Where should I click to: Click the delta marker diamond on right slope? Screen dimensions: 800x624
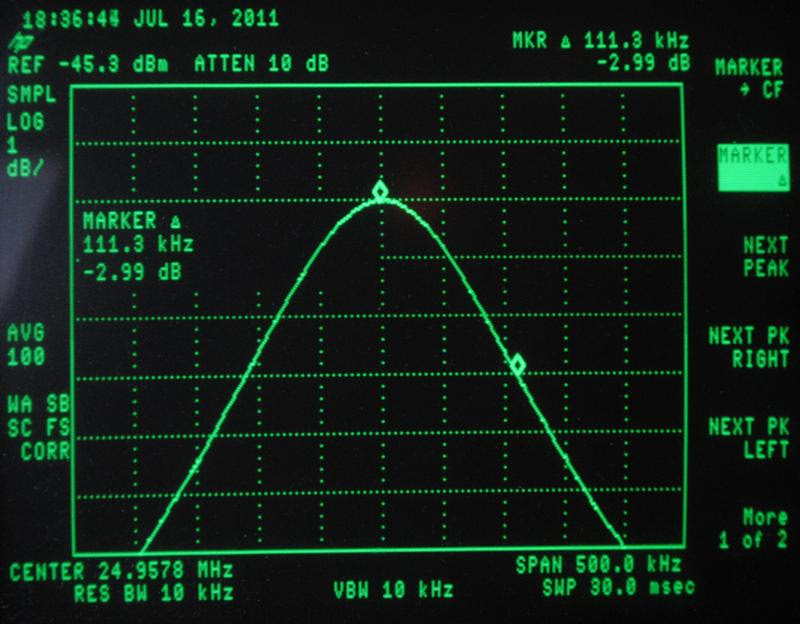tap(518, 365)
